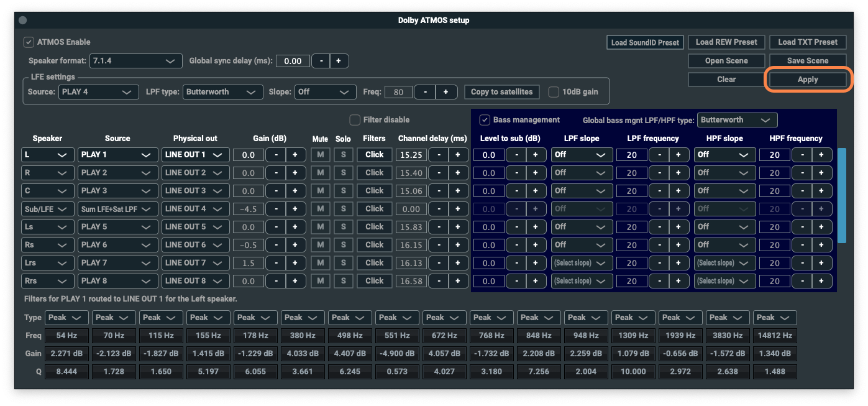
Task: Decrease LFE Freq with minus button
Action: (424, 92)
